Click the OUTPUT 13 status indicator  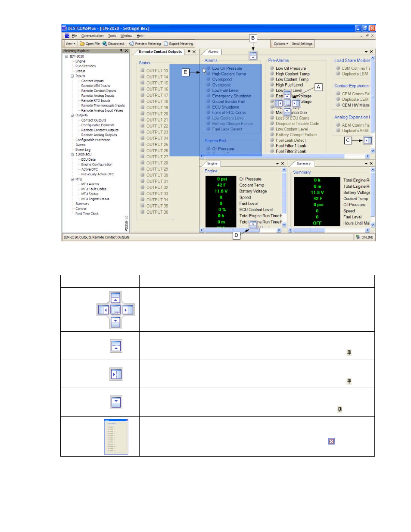[x=143, y=71]
